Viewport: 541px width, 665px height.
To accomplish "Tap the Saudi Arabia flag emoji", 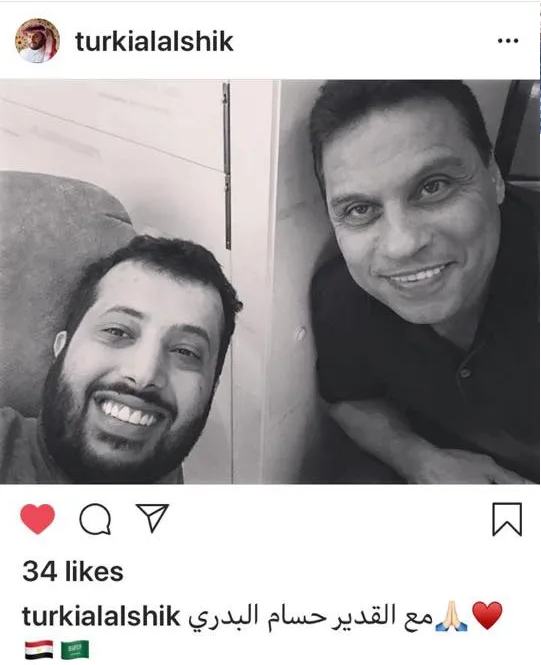I will 75,650.
